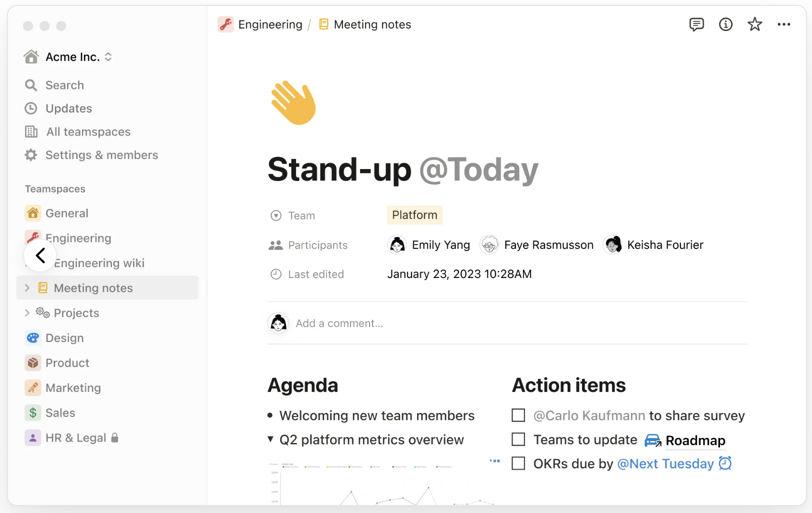Open Settings & members
Image resolution: width=812 pixels, height=513 pixels.
click(x=101, y=155)
